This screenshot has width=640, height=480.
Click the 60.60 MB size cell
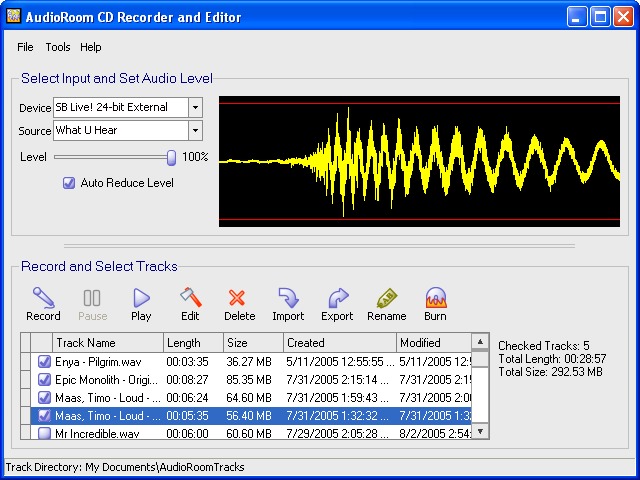pos(249,433)
